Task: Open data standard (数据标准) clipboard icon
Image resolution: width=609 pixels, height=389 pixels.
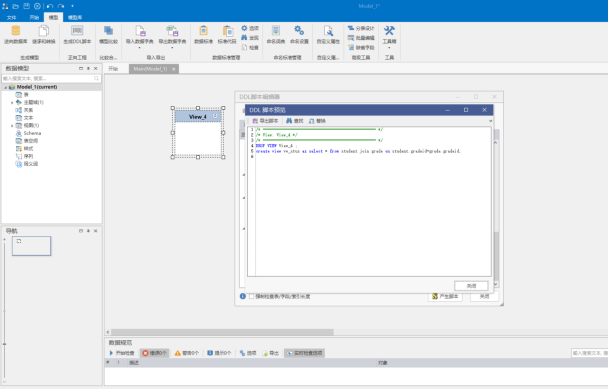Action: [204, 35]
